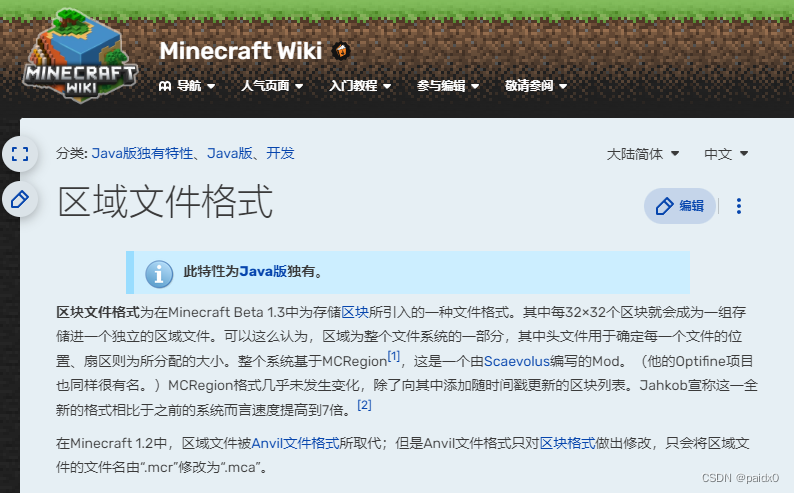
Task: Open the 中文 language dropdown
Action: tap(726, 154)
